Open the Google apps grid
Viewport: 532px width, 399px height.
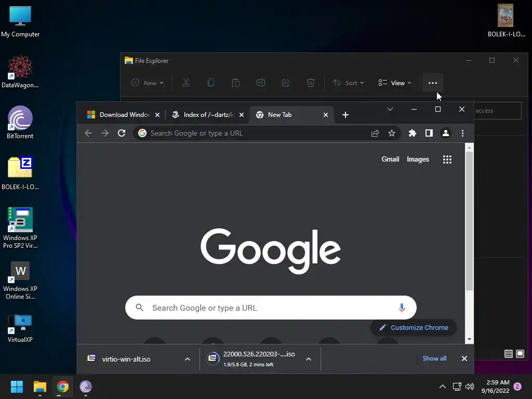point(447,159)
